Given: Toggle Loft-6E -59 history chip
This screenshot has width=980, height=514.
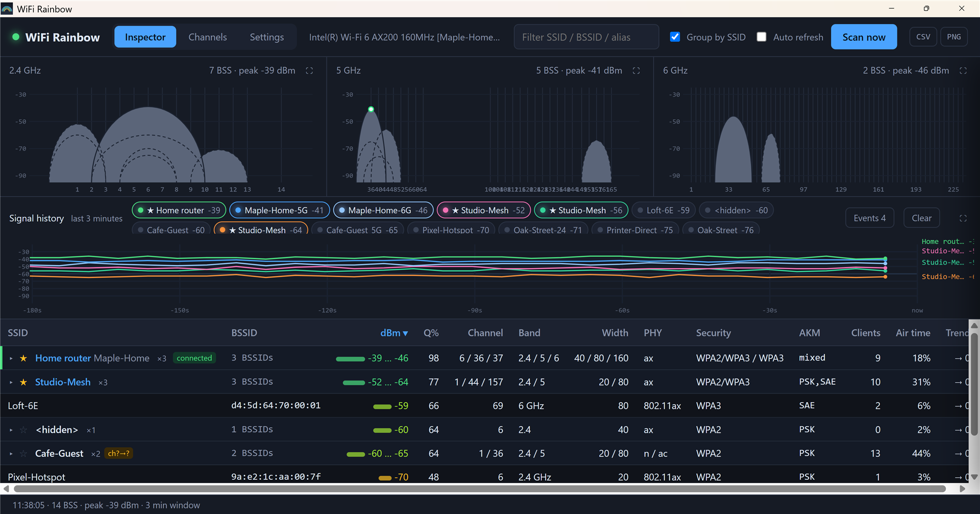Looking at the screenshot, I should (x=664, y=210).
